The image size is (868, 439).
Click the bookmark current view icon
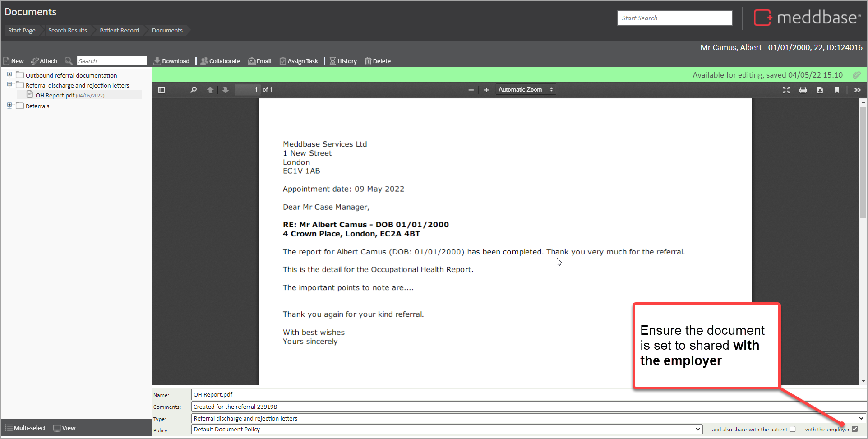pos(837,90)
